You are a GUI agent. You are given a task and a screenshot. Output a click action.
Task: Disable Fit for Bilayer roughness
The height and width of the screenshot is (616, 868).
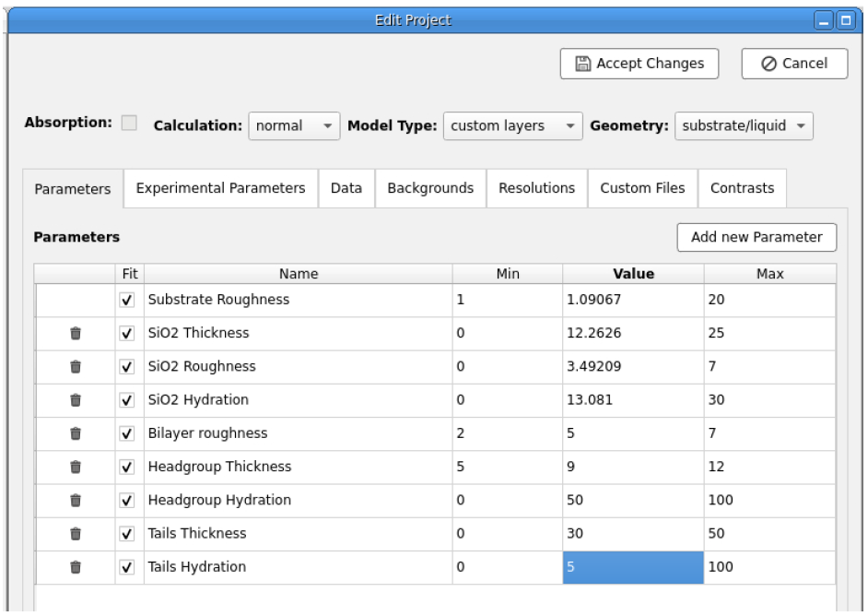point(127,433)
